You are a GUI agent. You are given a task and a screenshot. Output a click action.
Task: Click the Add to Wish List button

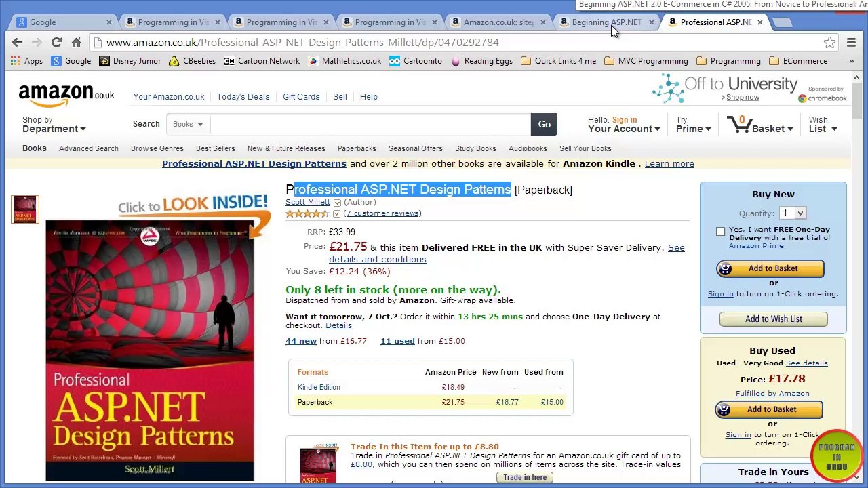click(x=774, y=319)
